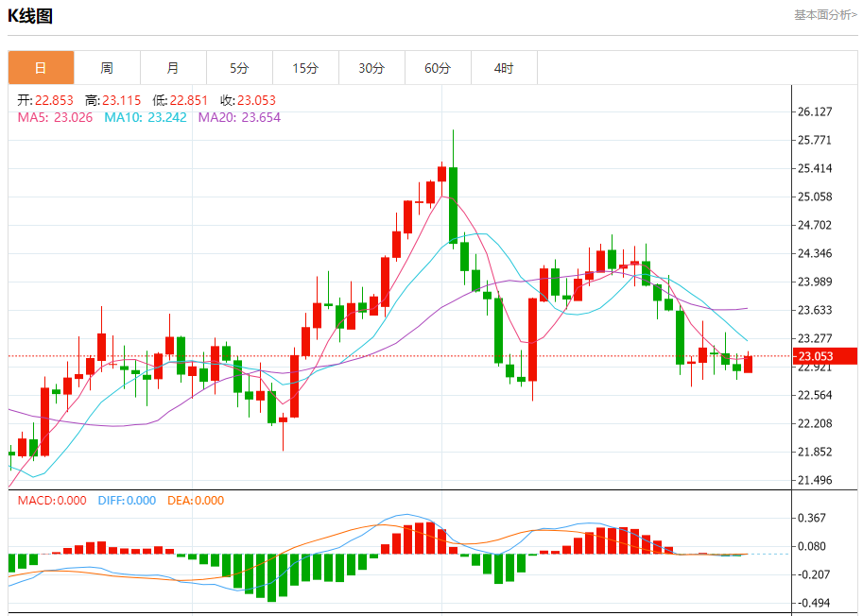Screen dimensions: 863x616
Task: Click the 0.080 MACD axis label
Action: [812, 546]
